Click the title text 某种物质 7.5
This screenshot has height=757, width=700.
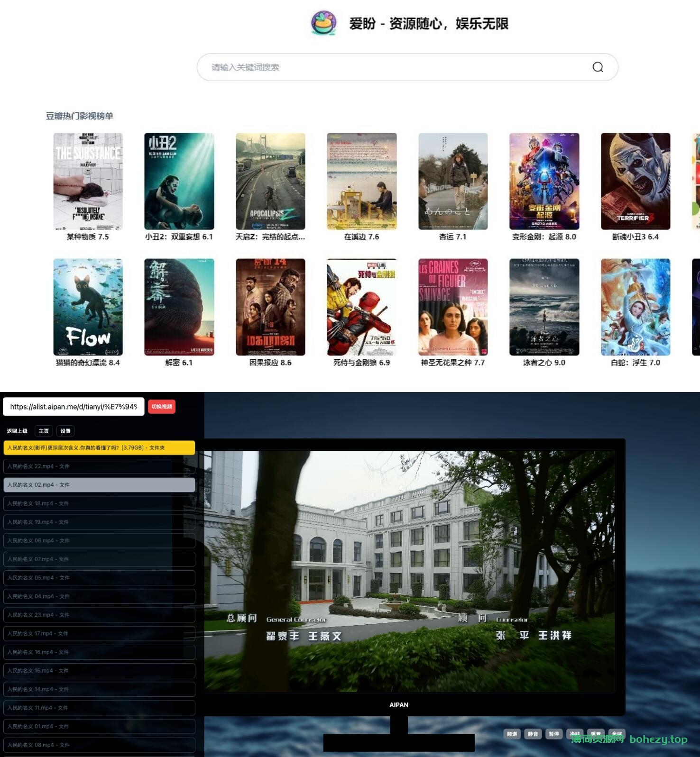tap(88, 237)
